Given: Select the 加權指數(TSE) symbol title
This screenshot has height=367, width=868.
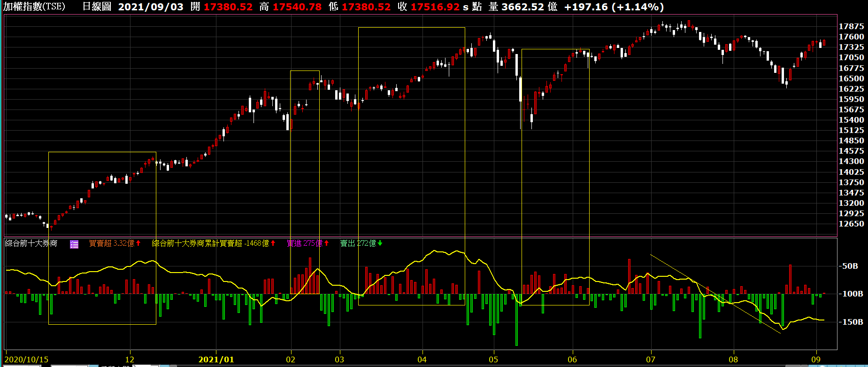Looking at the screenshot, I should click(x=34, y=7).
